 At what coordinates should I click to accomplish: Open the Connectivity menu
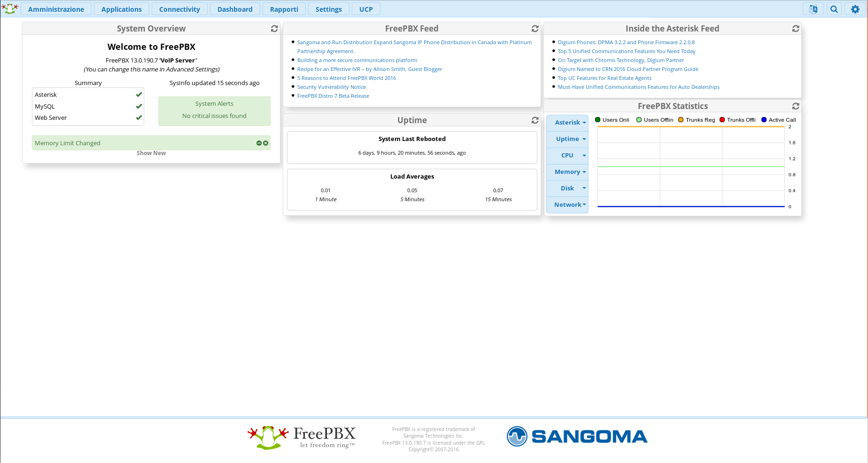(179, 9)
